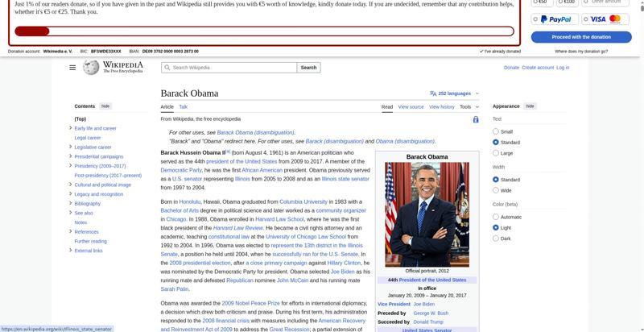Click the Wikipedia globe logo

click(x=92, y=68)
